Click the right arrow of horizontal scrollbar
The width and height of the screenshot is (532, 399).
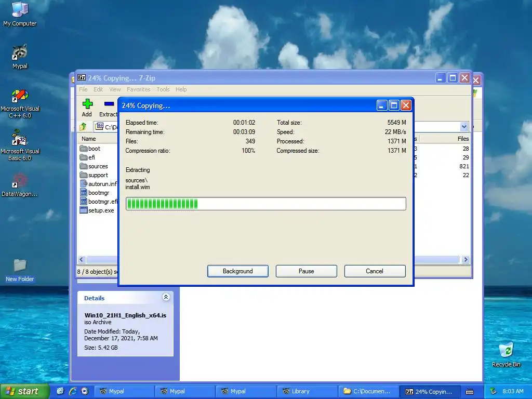(465, 260)
